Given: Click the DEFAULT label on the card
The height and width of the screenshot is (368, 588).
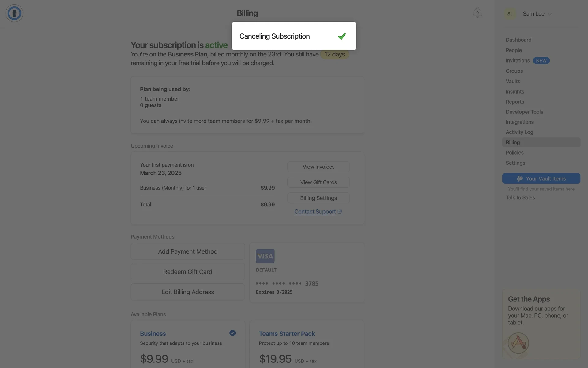Looking at the screenshot, I should pyautogui.click(x=266, y=270).
